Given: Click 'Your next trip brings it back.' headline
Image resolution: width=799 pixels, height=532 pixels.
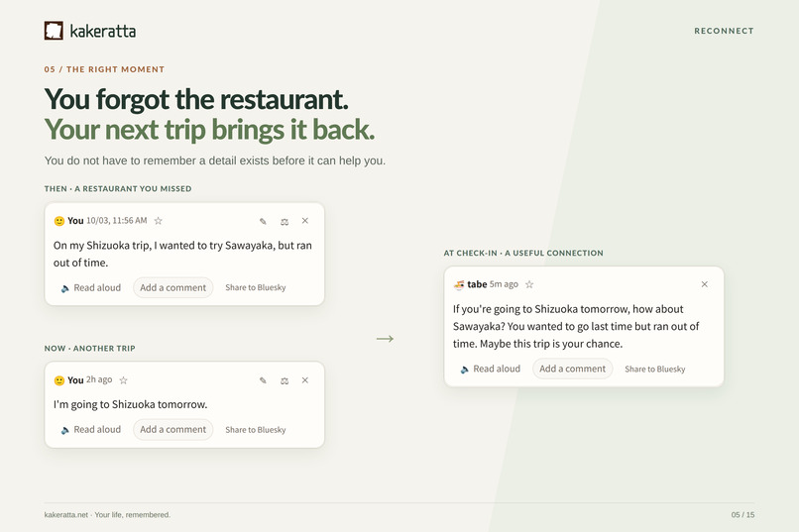Looking at the screenshot, I should coord(209,130).
